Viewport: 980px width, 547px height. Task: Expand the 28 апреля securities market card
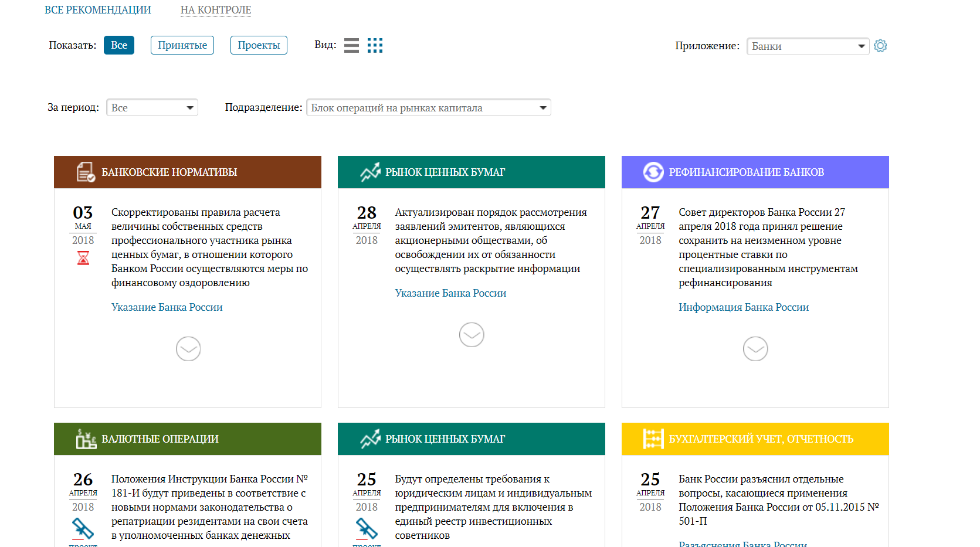[x=472, y=335]
